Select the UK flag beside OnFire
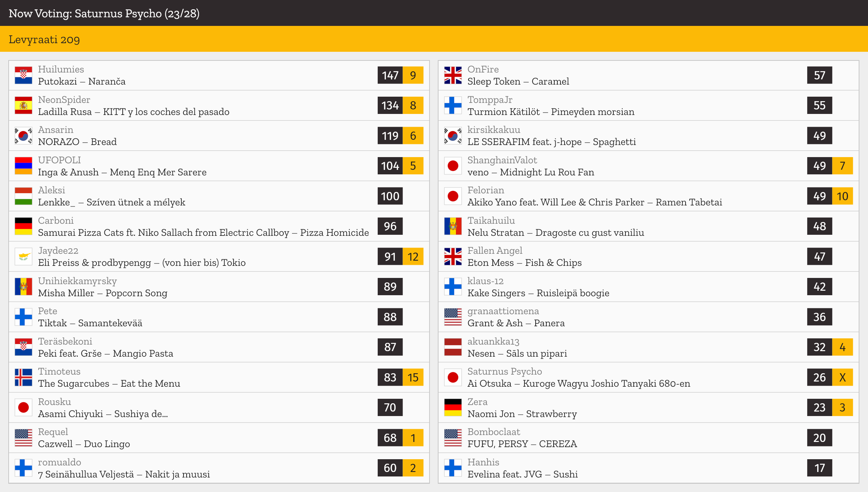868x492 pixels. coord(453,75)
